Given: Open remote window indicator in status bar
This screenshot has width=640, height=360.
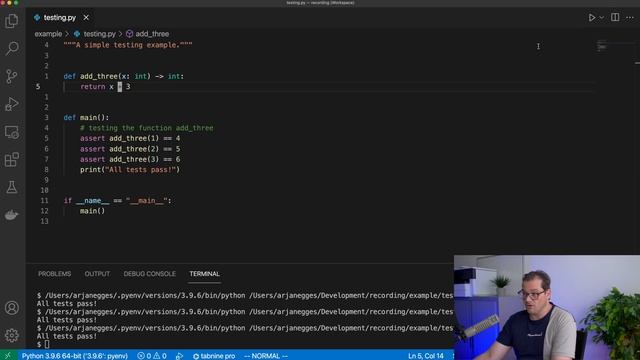Looking at the screenshot, I should tap(8, 356).
